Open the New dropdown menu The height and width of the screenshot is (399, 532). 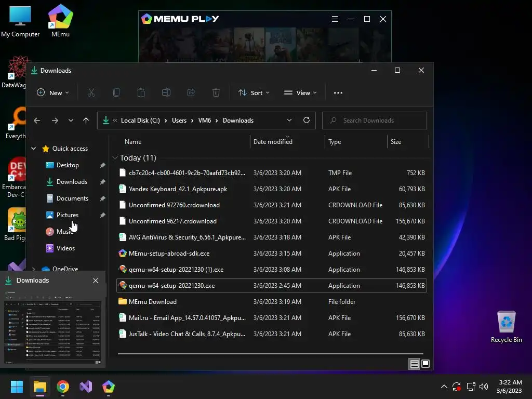pos(53,92)
